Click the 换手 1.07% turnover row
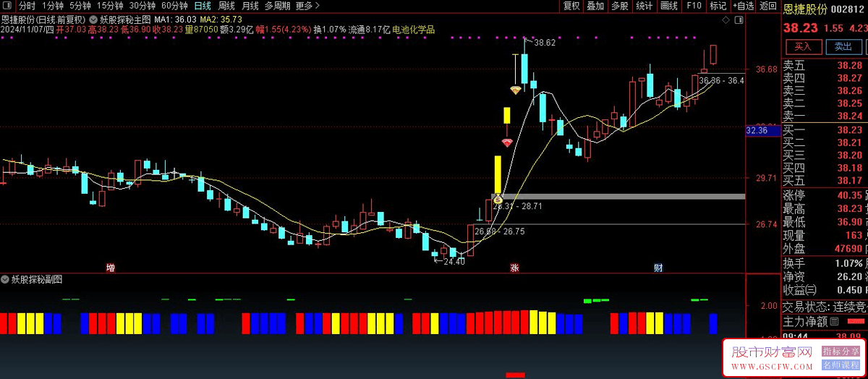This screenshot has height=379, width=868. 825,263
